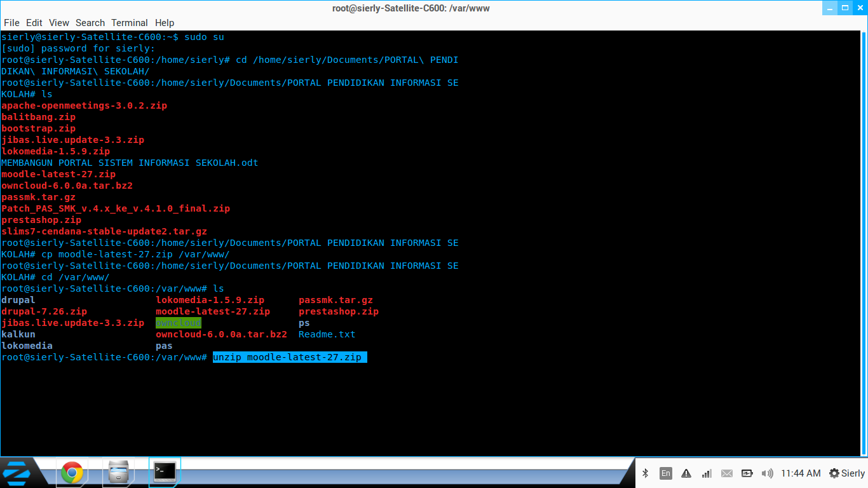Open the Edit menu
The height and width of the screenshot is (488, 868).
point(34,23)
